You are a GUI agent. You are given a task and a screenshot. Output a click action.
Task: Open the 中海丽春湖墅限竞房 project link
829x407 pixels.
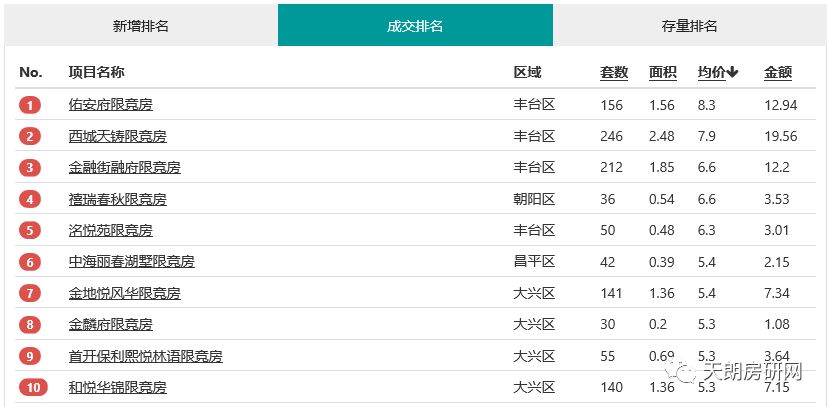point(132,262)
